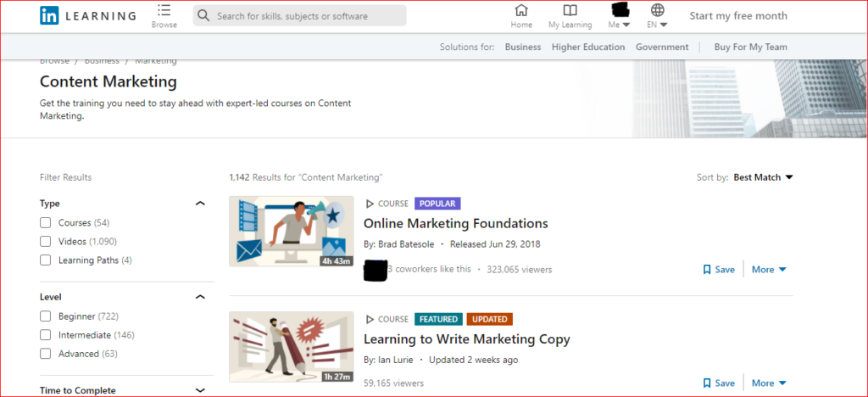Click the 323,065 viewers text
This screenshot has width=868, height=397.
(520, 270)
